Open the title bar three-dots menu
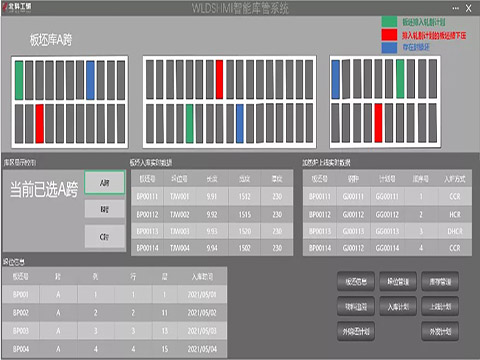This screenshot has width=480, height=360. [456, 8]
